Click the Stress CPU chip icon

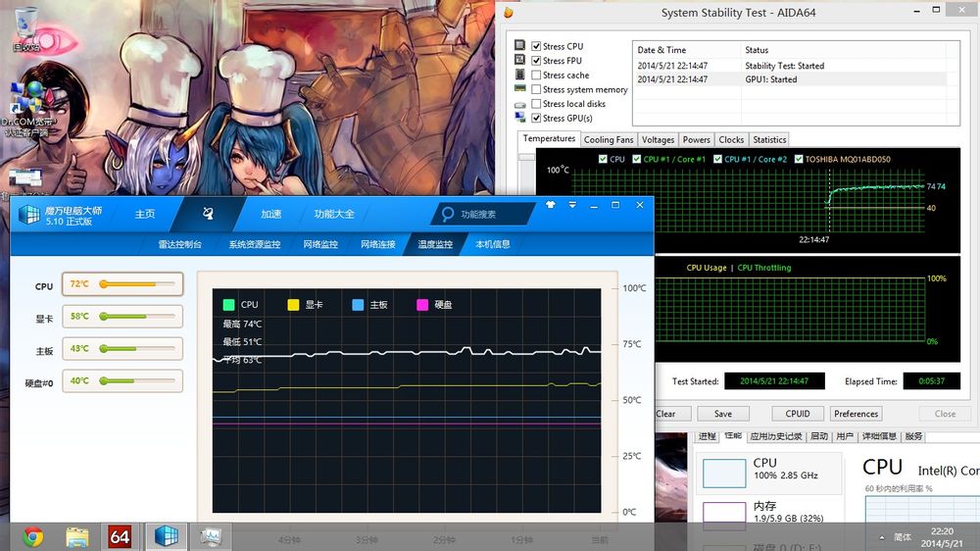point(520,46)
